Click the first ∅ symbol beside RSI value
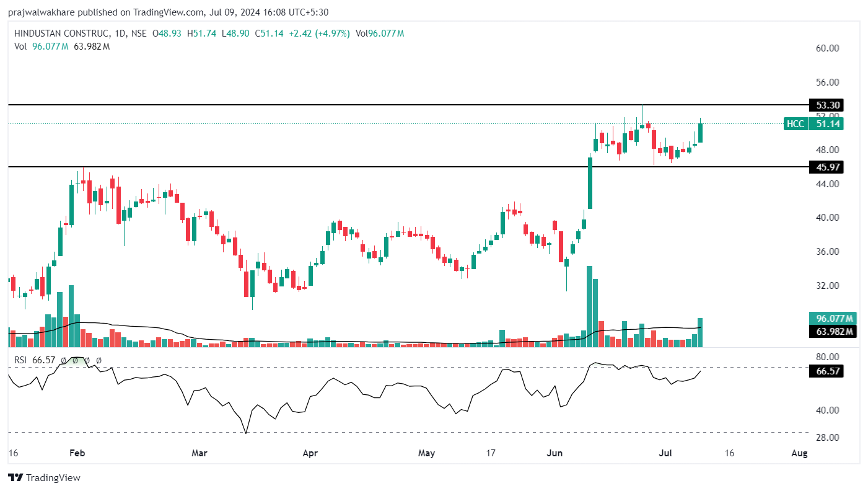The width and height of the screenshot is (868, 491). [x=63, y=360]
